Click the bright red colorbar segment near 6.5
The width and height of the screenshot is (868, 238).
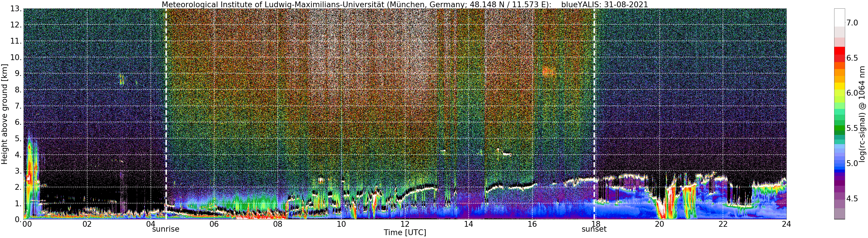coord(839,51)
